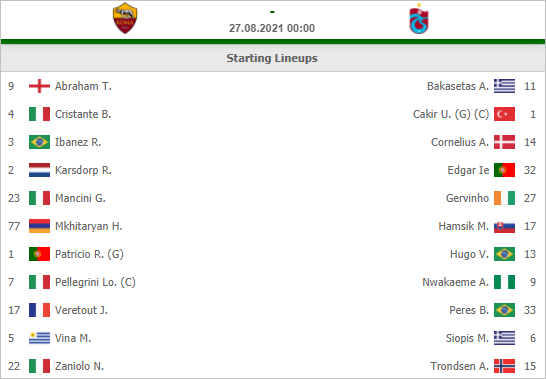Click the Ivory Coast flag beside Gervinho
The width and height of the screenshot is (546, 379).
(x=504, y=198)
